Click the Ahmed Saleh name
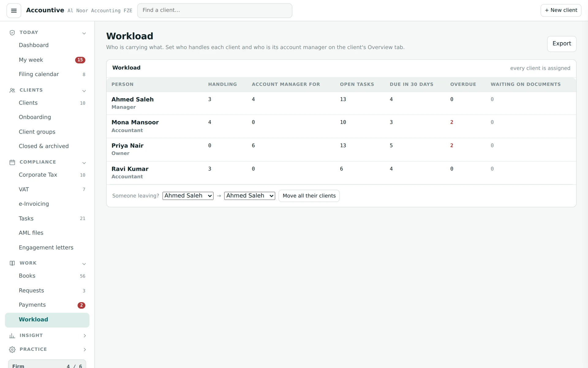The width and height of the screenshot is (588, 368). (x=133, y=99)
